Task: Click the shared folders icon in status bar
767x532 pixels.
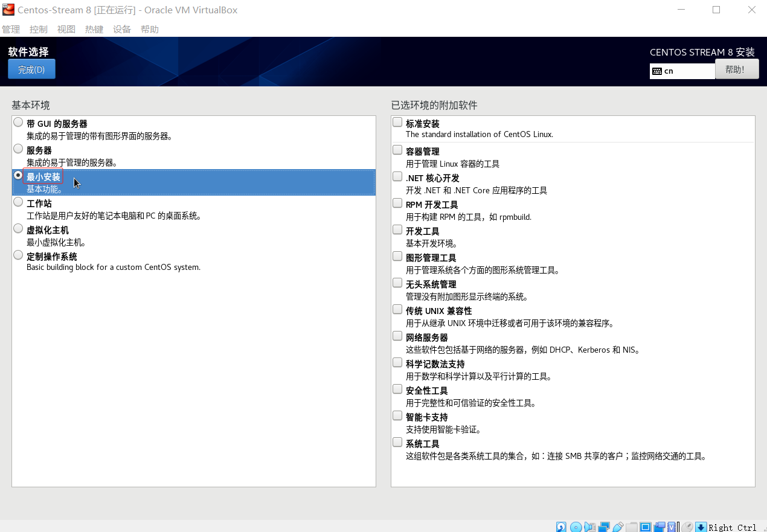Action: (x=632, y=527)
